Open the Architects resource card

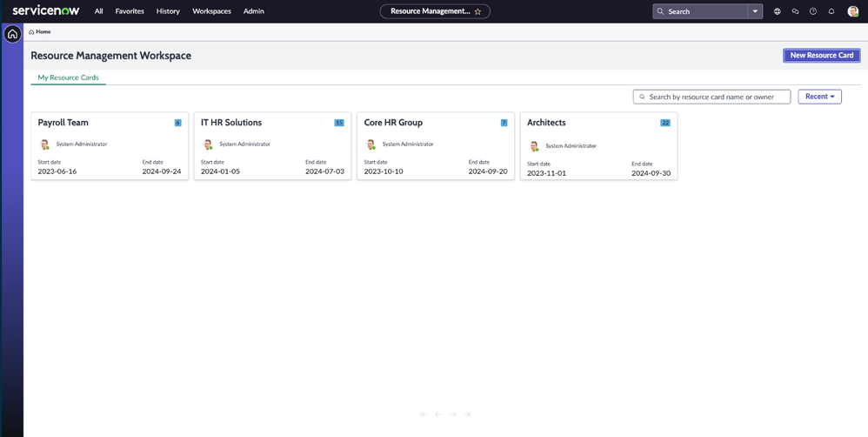click(546, 123)
